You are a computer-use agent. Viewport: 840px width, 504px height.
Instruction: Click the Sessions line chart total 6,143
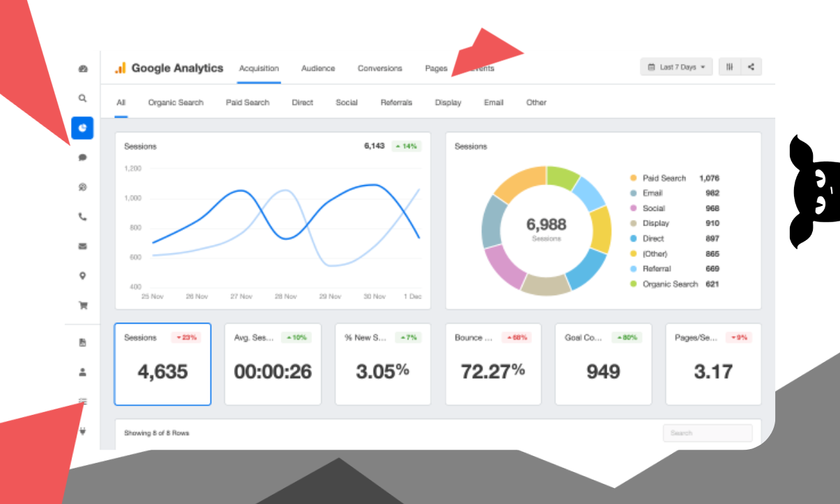(x=374, y=146)
